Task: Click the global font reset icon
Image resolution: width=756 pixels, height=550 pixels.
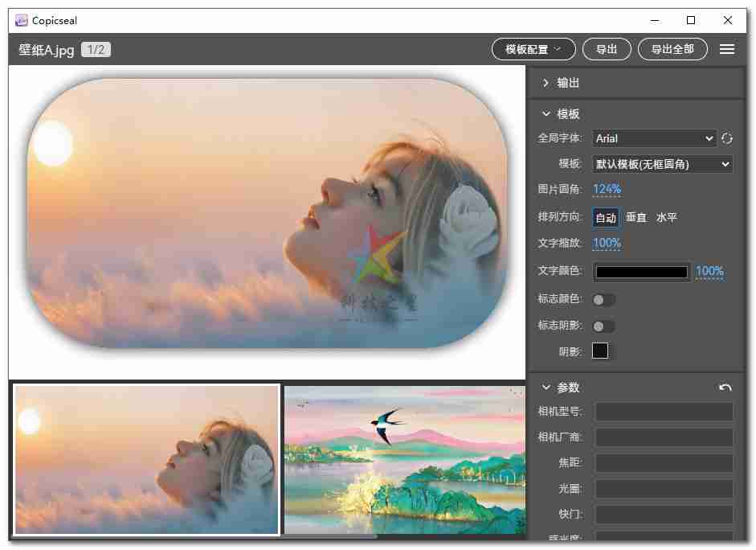Action: [x=727, y=138]
